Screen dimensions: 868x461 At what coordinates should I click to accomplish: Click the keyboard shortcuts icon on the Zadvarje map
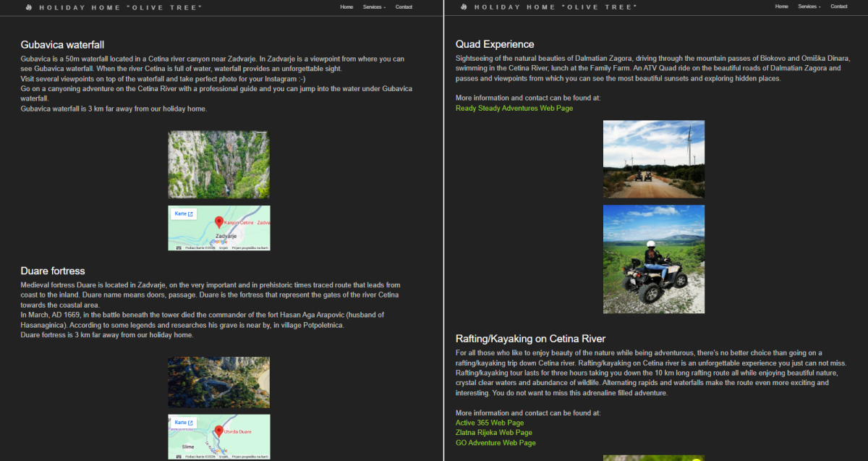point(179,248)
